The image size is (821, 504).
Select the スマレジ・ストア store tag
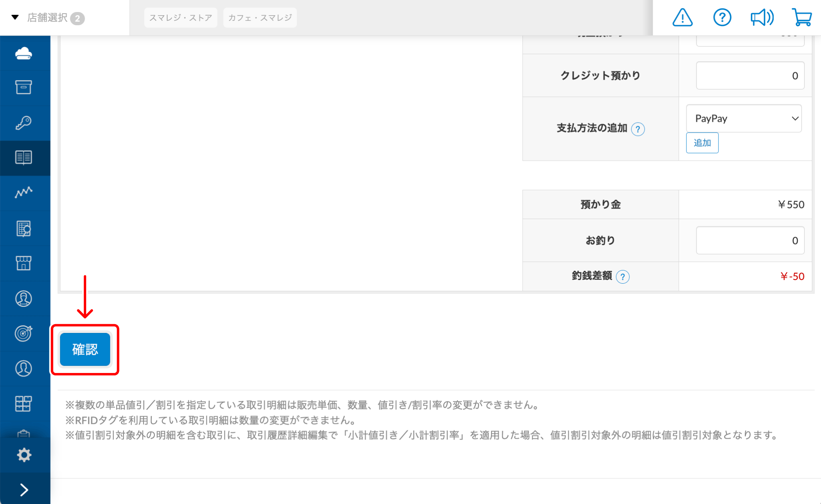click(181, 18)
